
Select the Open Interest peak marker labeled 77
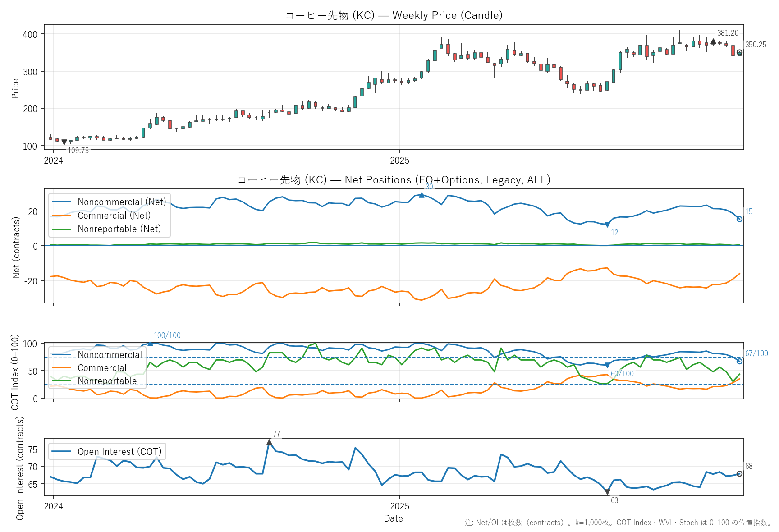pyautogui.click(x=269, y=442)
